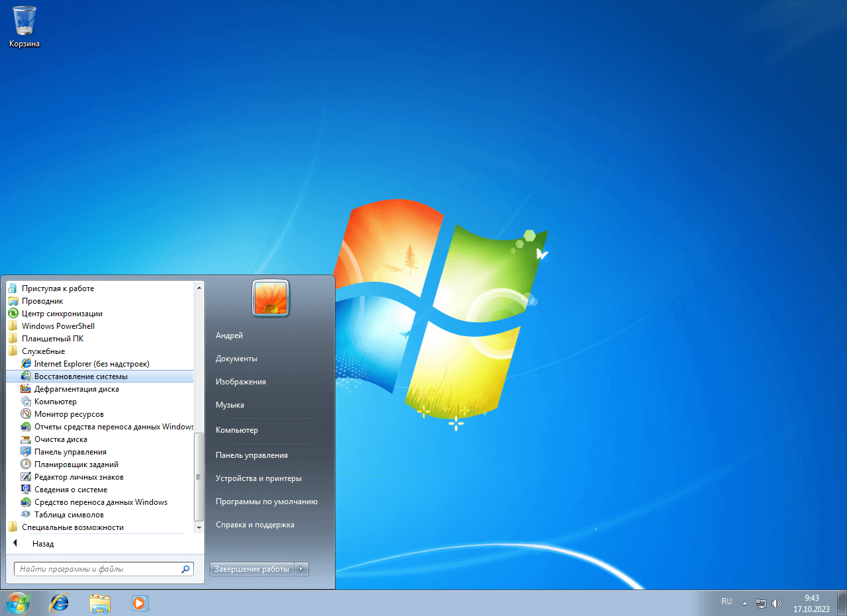
Task: Collapse the Служебные folder
Action: tap(43, 351)
